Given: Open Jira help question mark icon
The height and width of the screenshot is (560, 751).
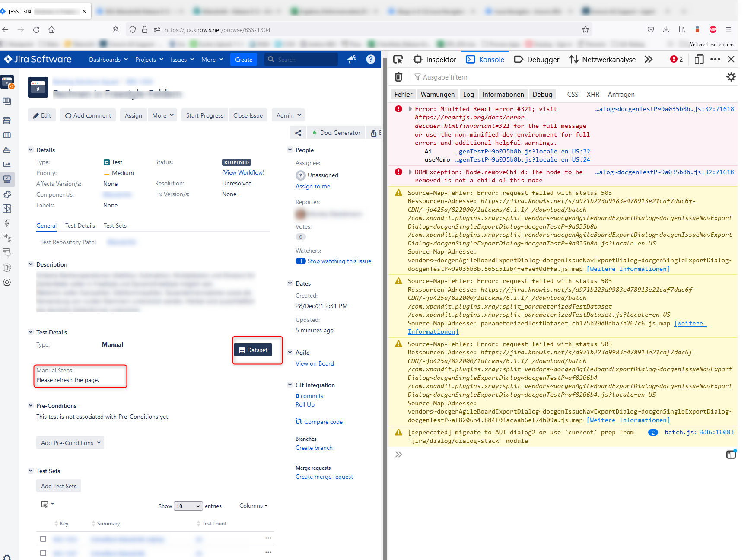Looking at the screenshot, I should pos(371,59).
